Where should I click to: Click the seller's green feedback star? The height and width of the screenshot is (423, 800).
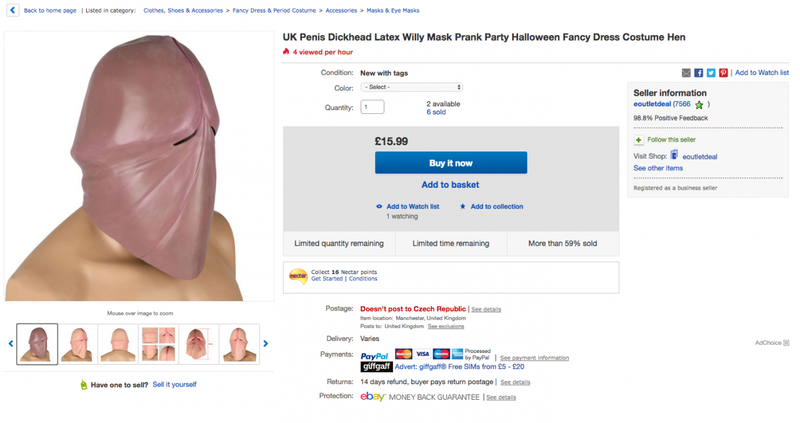click(x=699, y=104)
